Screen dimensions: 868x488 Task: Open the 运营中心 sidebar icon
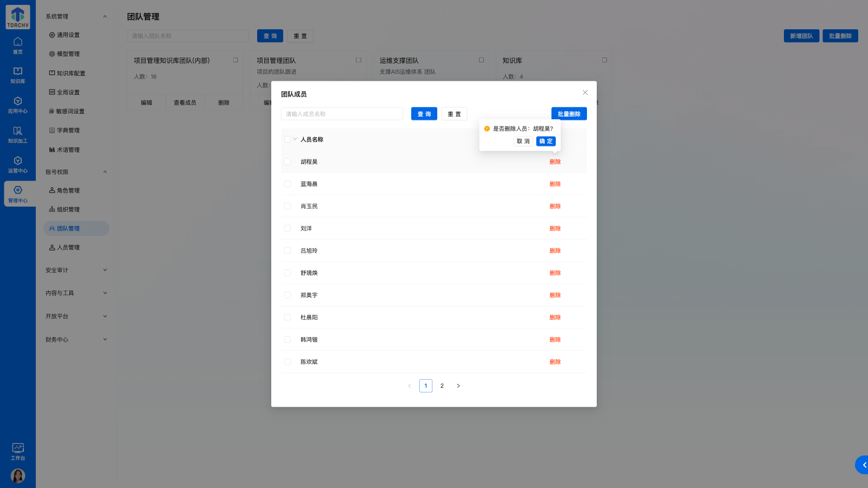pos(18,164)
